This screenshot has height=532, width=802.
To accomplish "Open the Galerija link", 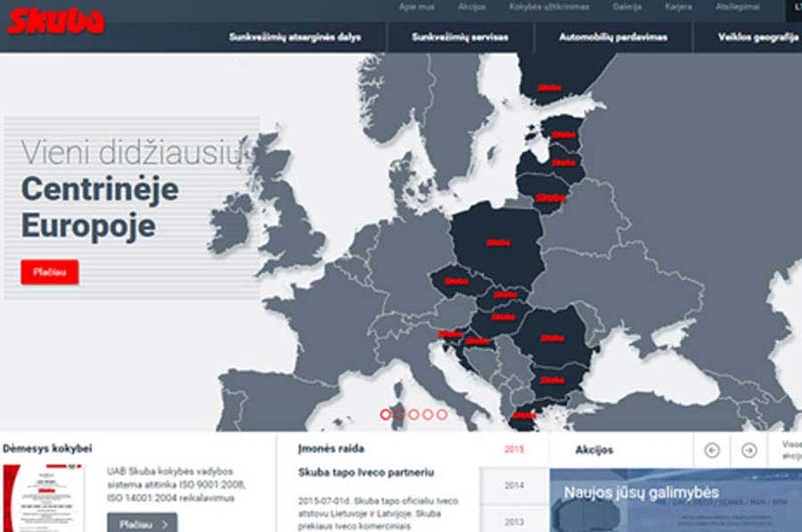I will point(627,6).
